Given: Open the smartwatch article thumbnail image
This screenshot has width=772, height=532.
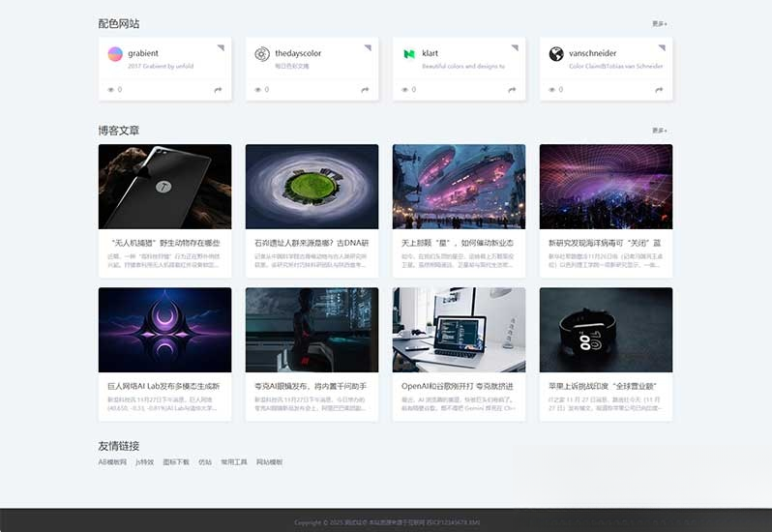Looking at the screenshot, I should [x=606, y=330].
